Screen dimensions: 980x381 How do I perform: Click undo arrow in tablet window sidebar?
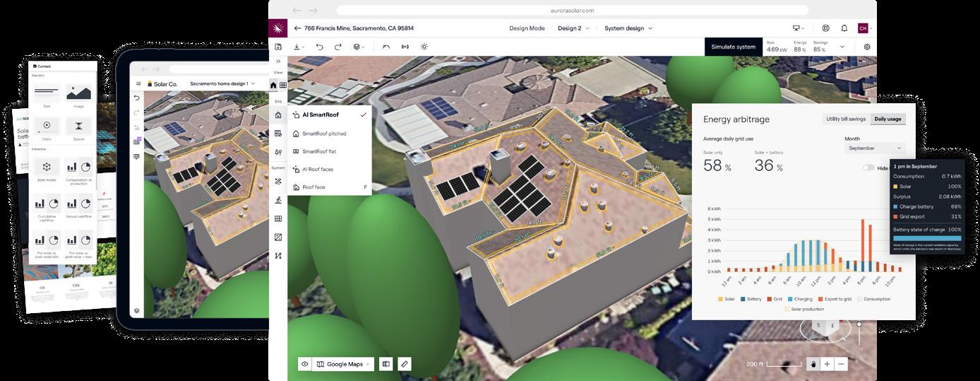point(137,98)
